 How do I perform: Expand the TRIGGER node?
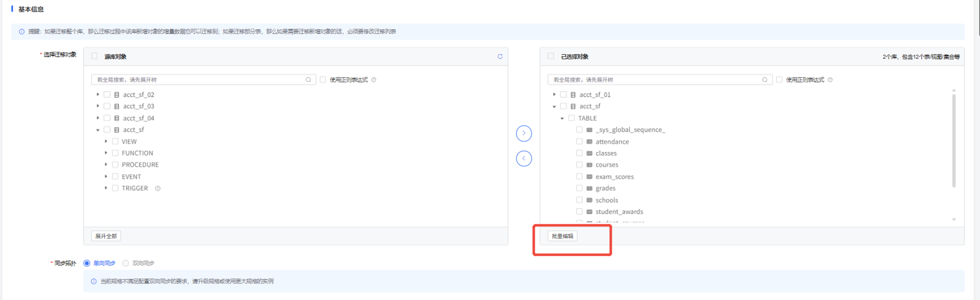tap(106, 188)
